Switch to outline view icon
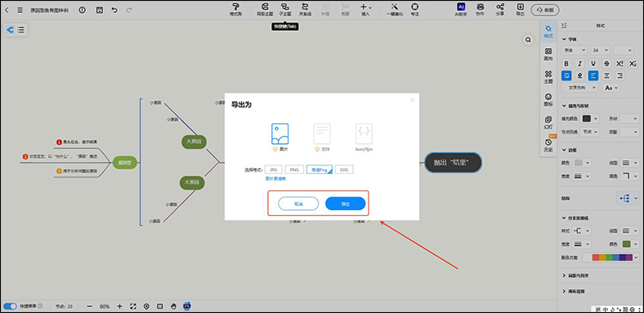Screen dimensions: 644x313 click(x=21, y=30)
